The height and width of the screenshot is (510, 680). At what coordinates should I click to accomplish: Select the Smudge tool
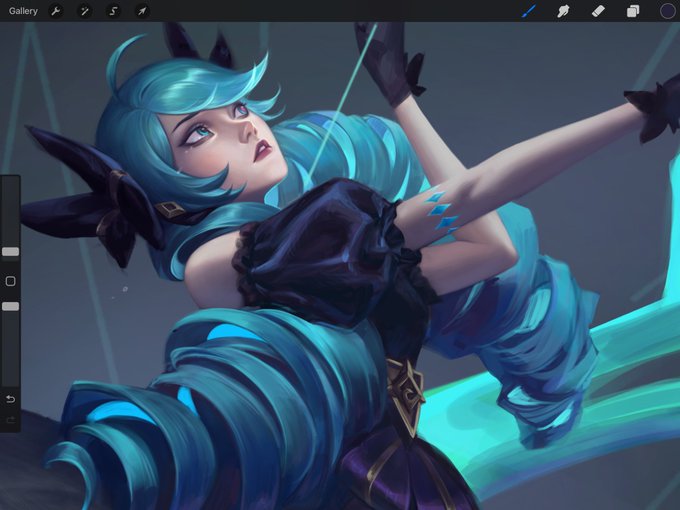pyautogui.click(x=563, y=11)
